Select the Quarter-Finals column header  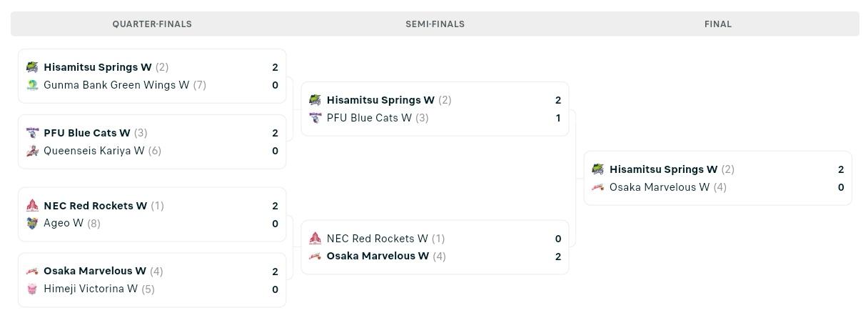click(x=152, y=24)
